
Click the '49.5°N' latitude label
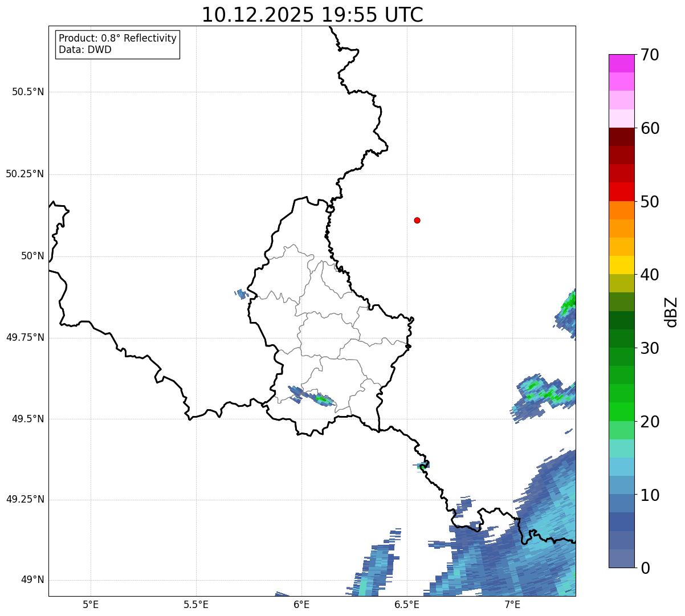click(x=28, y=419)
